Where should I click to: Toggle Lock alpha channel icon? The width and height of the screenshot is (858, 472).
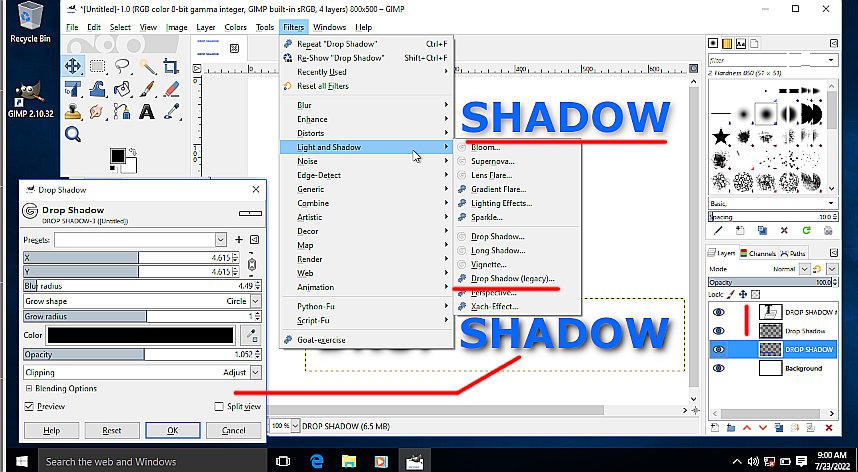pos(755,294)
